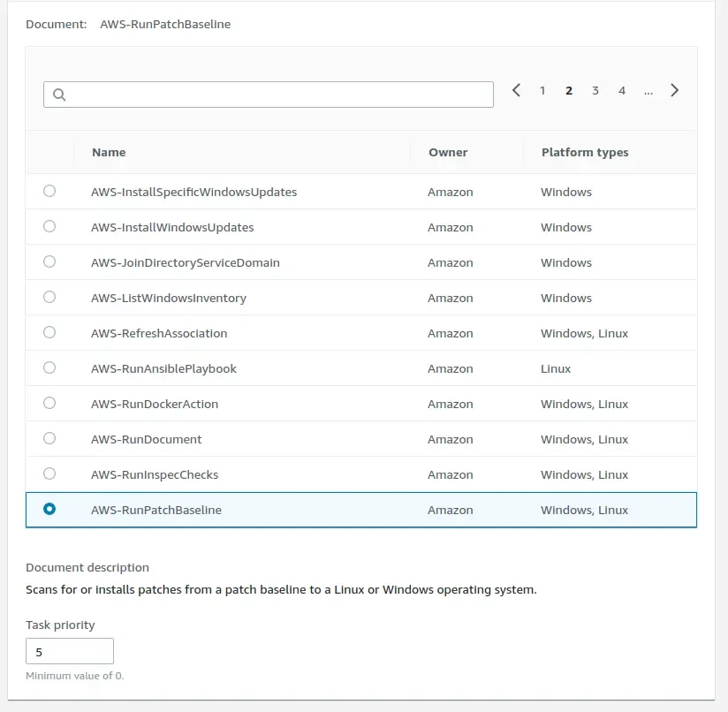Pick AWS-RunInspecChecks radio button
Image resolution: width=728 pixels, height=712 pixels.
[x=49, y=473]
